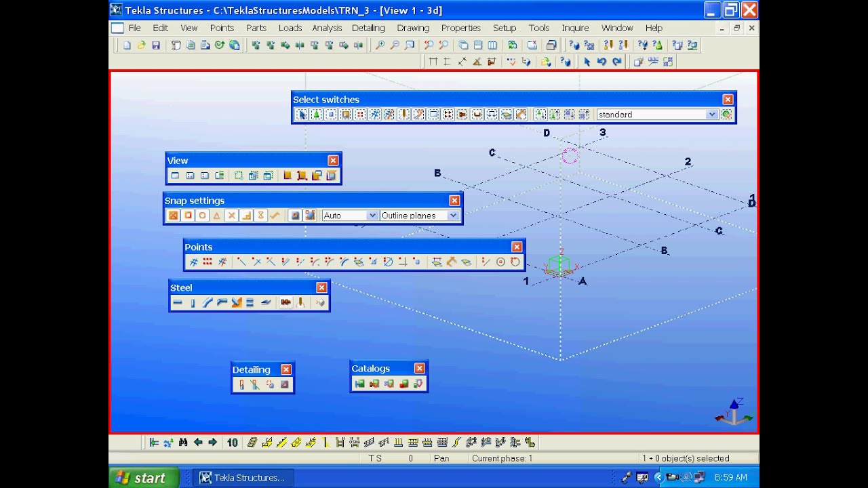Close the Points toolbar
Viewport: 868px width, 488px height.
[517, 247]
